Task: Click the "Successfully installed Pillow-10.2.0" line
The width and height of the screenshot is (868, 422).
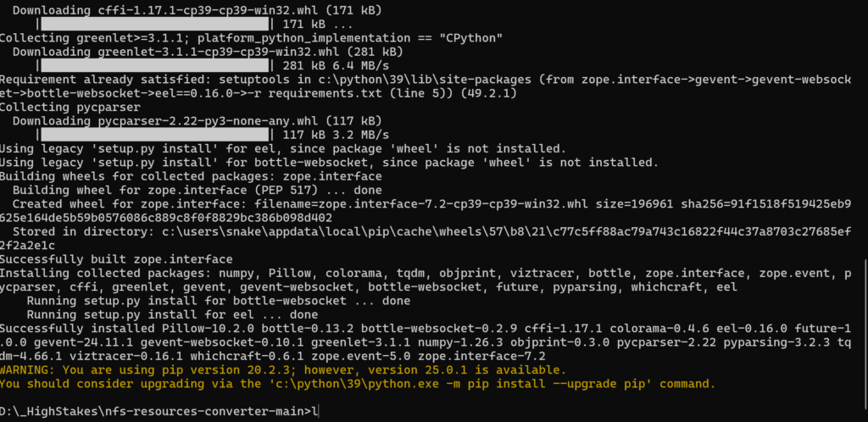Action: click(x=424, y=329)
